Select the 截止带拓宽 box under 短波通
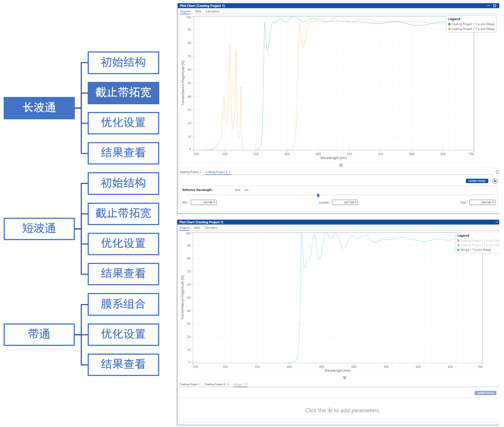The image size is (504, 427). coord(123,214)
